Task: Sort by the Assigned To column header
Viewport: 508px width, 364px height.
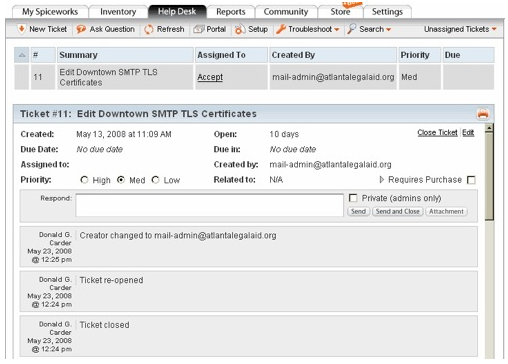Action: pyautogui.click(x=231, y=55)
